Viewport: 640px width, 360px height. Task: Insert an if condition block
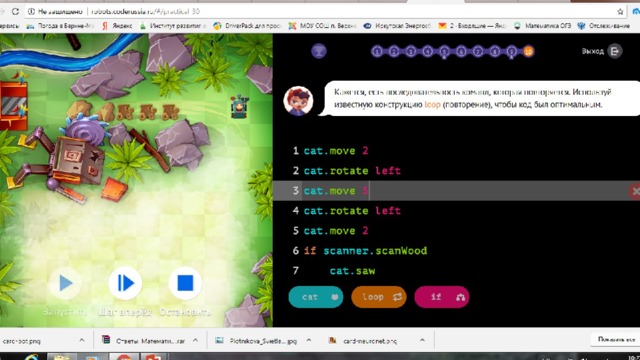442,297
